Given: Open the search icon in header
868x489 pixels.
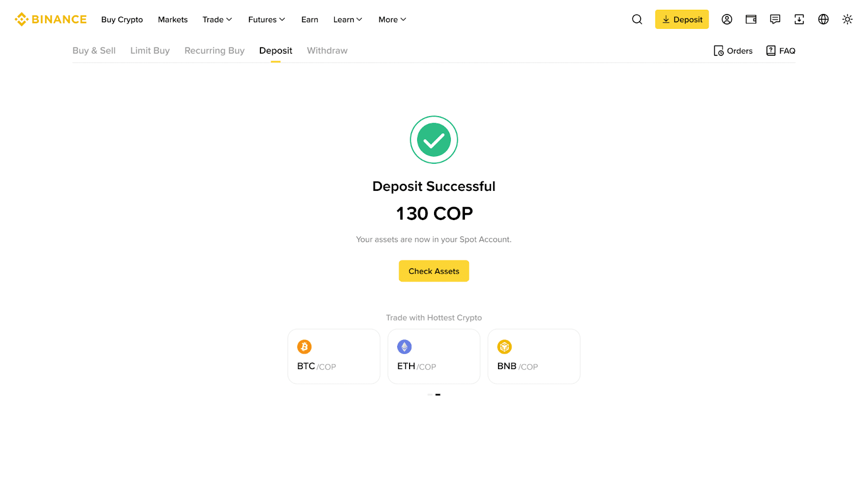Looking at the screenshot, I should pyautogui.click(x=637, y=20).
